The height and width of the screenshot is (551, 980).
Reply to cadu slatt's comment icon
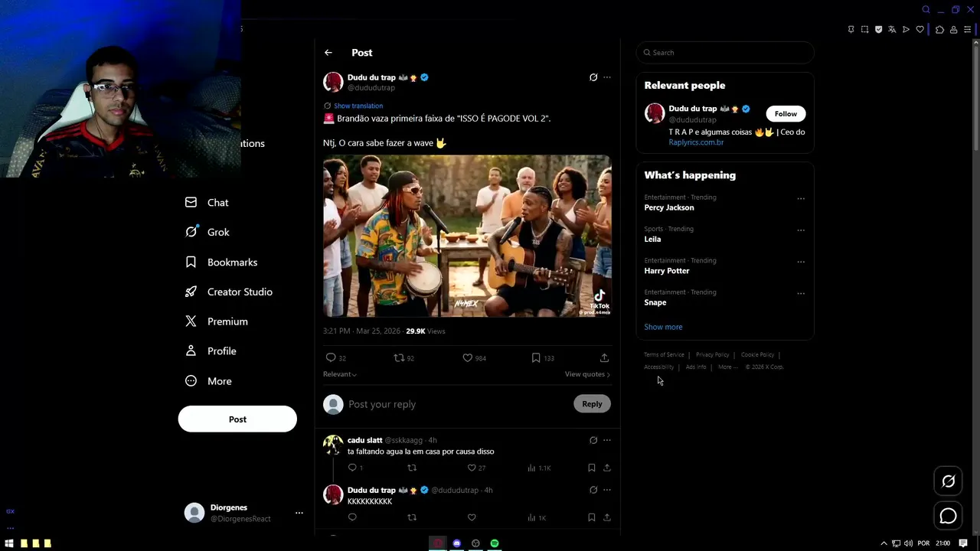point(352,468)
